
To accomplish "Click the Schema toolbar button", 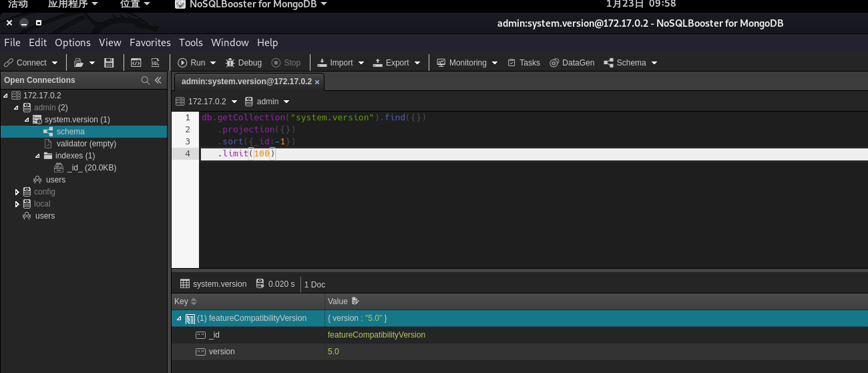I will click(x=625, y=63).
